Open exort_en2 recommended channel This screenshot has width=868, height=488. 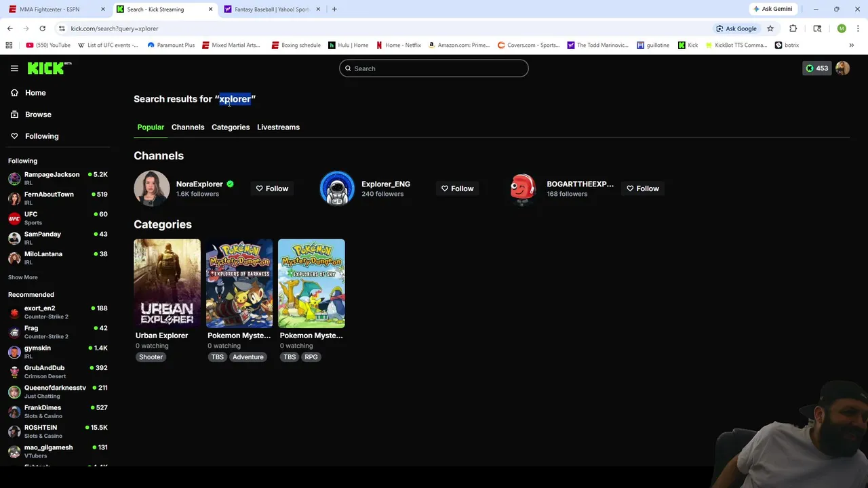click(x=58, y=312)
